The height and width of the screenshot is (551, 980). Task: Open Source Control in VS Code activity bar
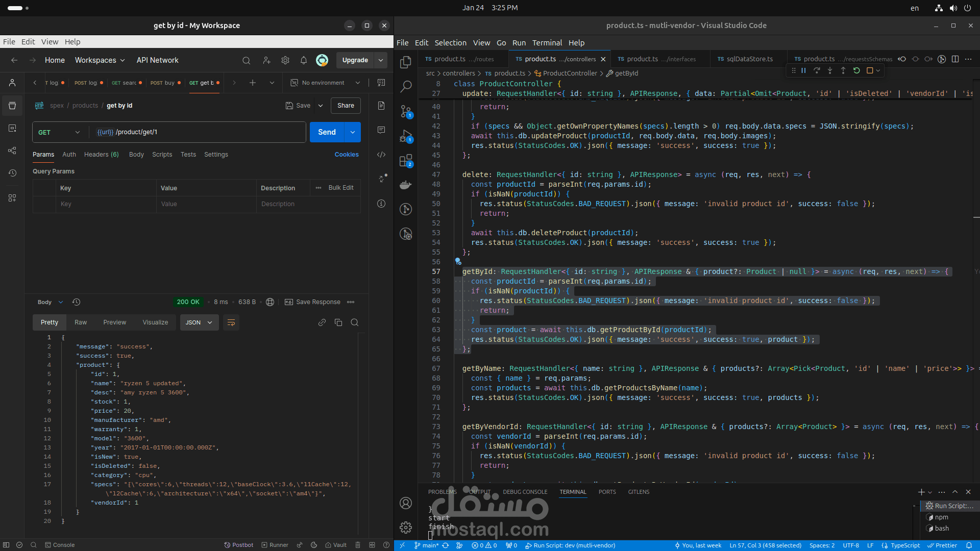(406, 111)
